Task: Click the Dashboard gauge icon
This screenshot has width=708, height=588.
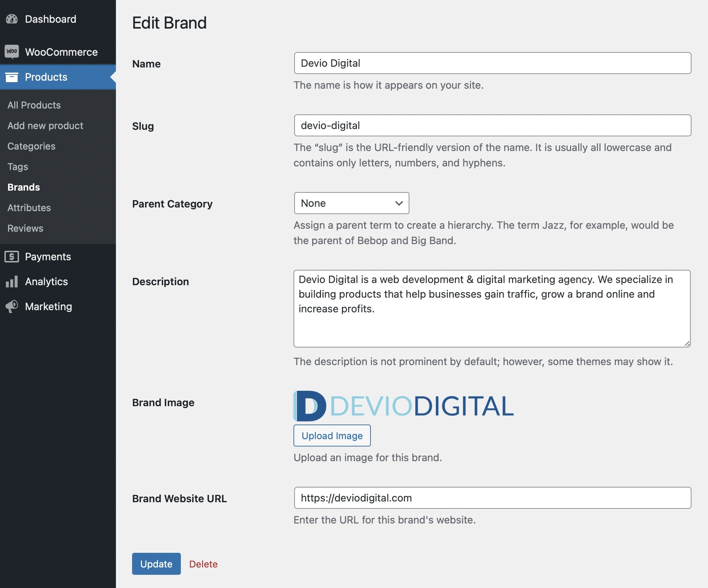Action: 12,19
